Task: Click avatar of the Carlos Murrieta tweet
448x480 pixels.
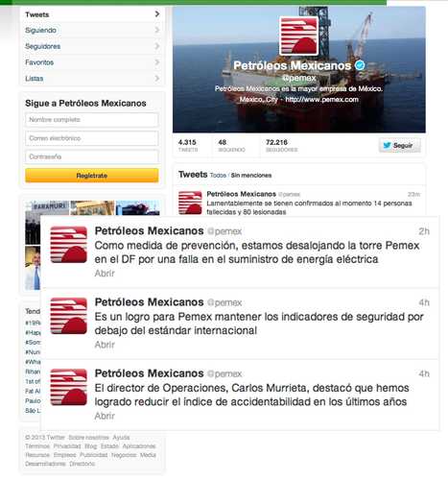Action: pyautogui.click(x=69, y=387)
